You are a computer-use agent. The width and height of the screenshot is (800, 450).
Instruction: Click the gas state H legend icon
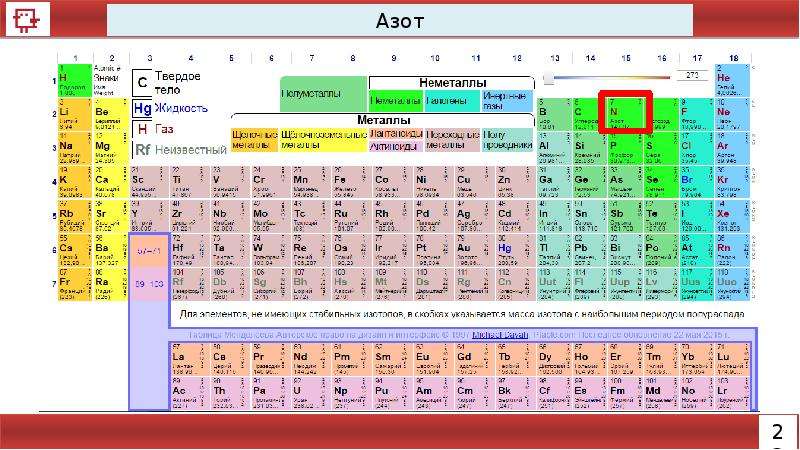pyautogui.click(x=142, y=130)
